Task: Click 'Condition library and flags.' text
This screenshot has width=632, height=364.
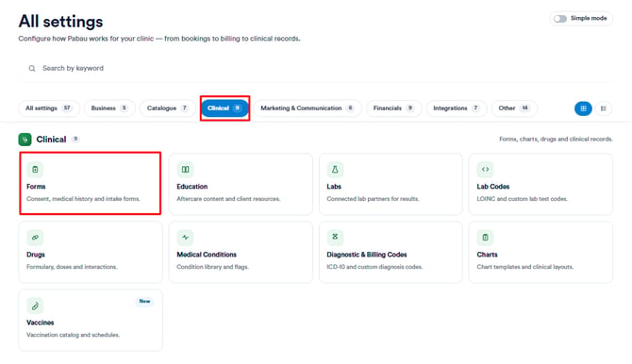Action: click(x=212, y=267)
